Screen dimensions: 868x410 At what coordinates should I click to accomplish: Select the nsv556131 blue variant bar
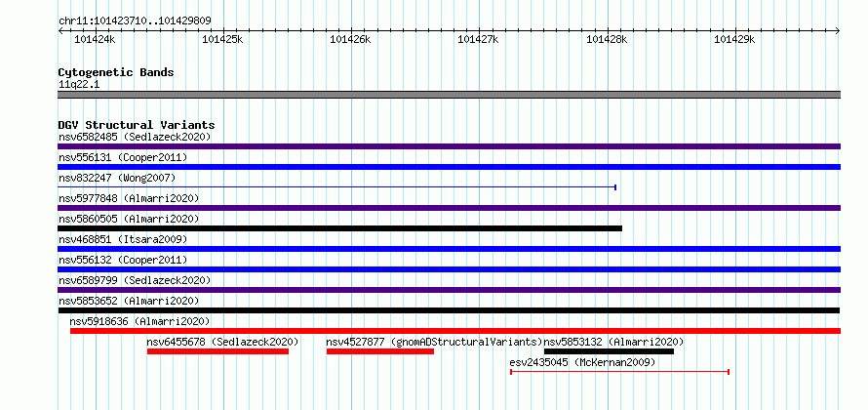449,167
